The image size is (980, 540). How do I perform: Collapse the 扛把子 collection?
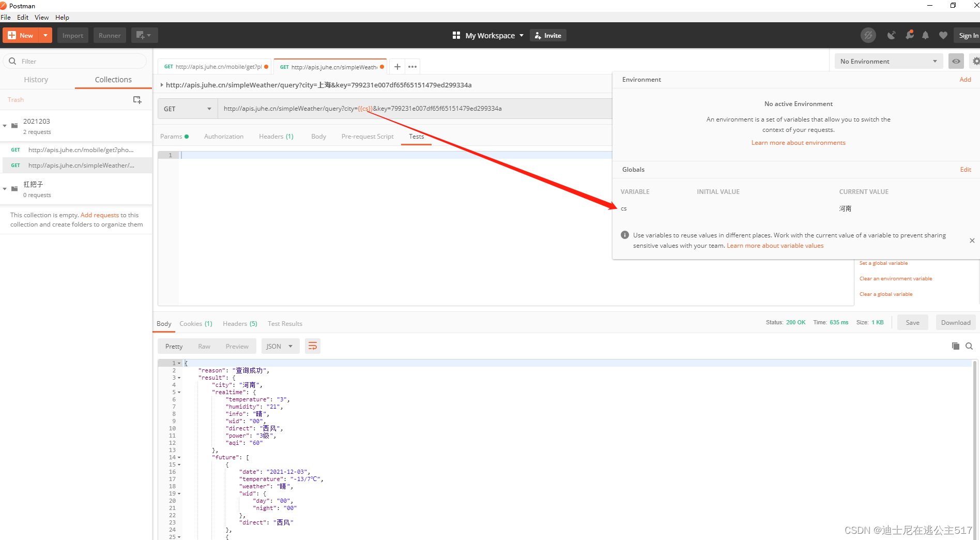(5, 189)
